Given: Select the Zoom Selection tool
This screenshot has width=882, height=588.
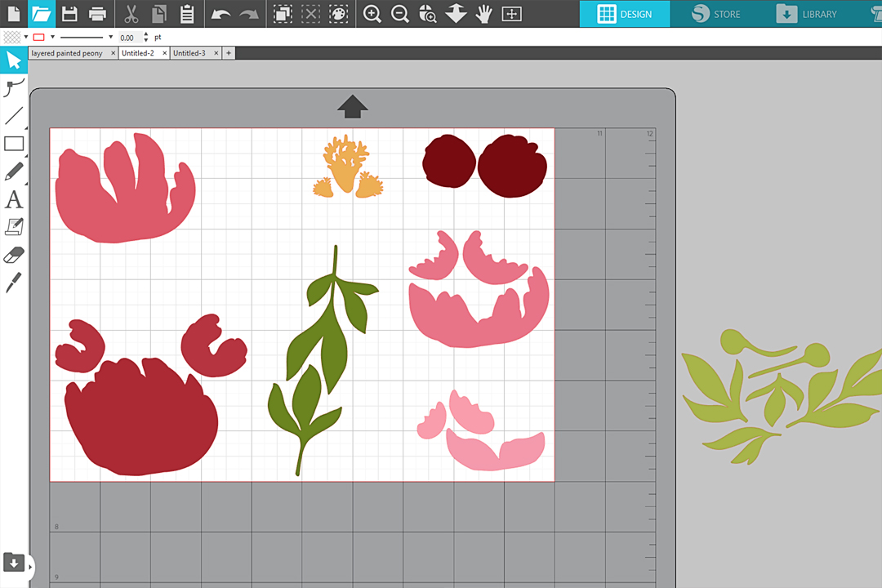Looking at the screenshot, I should (x=428, y=14).
